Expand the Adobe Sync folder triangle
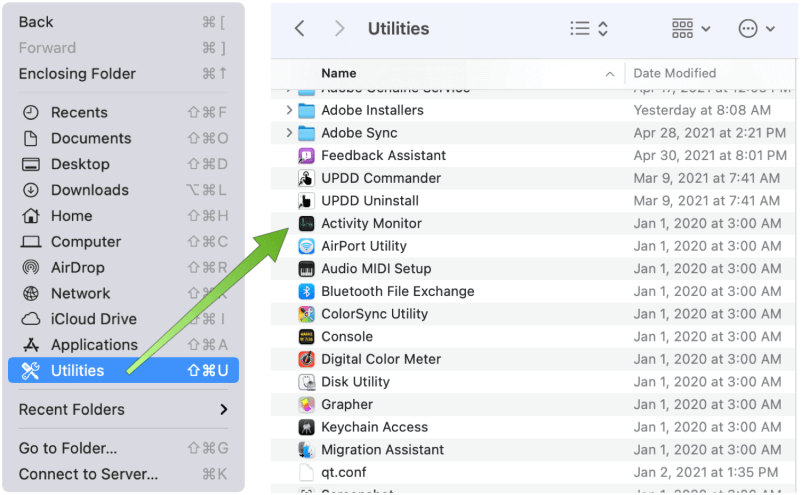 coord(289,133)
